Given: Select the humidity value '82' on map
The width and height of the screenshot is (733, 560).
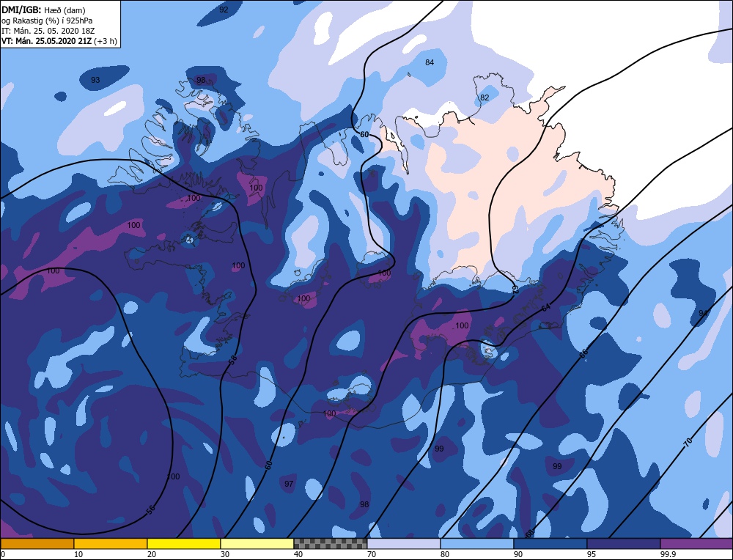Looking at the screenshot, I should 485,97.
